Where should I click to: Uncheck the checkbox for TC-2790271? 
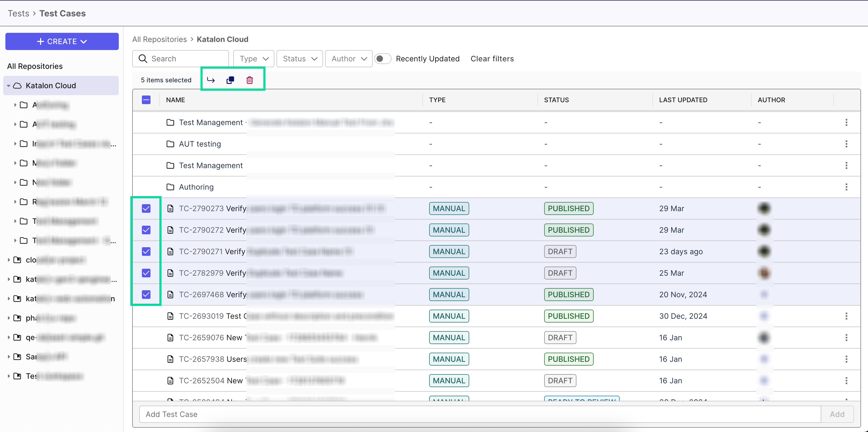[x=146, y=251]
